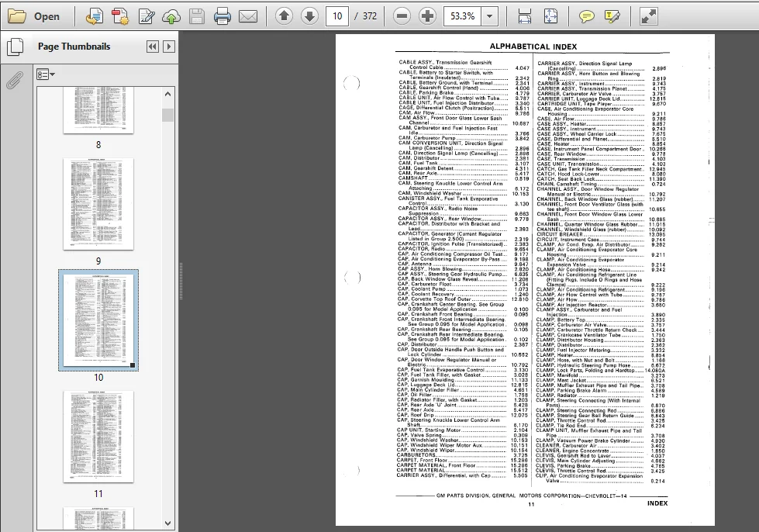The width and height of the screenshot is (759, 532).
Task: Select the highlight text tool
Action: pyautogui.click(x=612, y=16)
